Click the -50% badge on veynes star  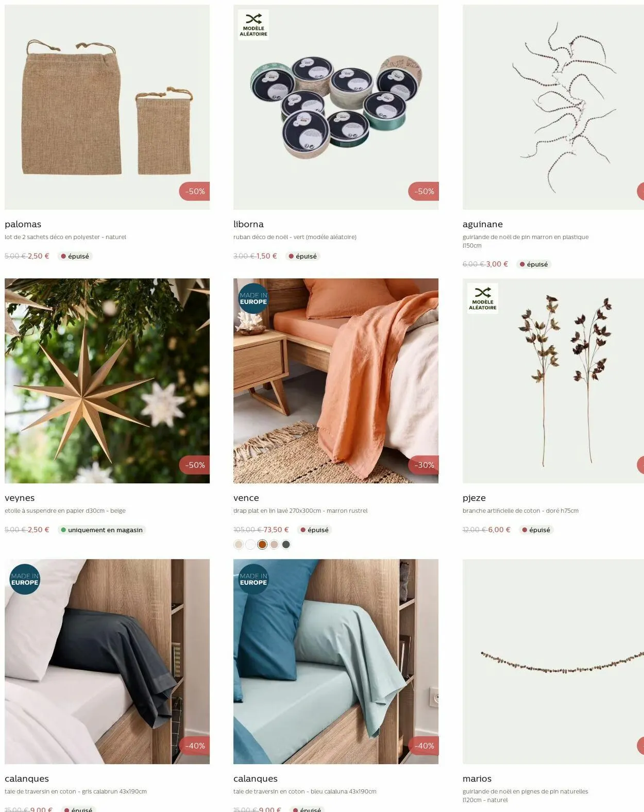[194, 465]
